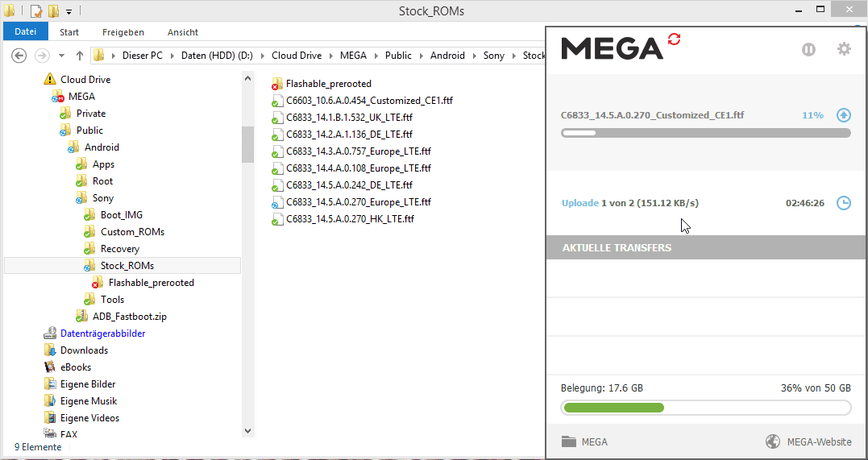
Task: Click the Explorer forward arrow button
Action: (x=42, y=56)
